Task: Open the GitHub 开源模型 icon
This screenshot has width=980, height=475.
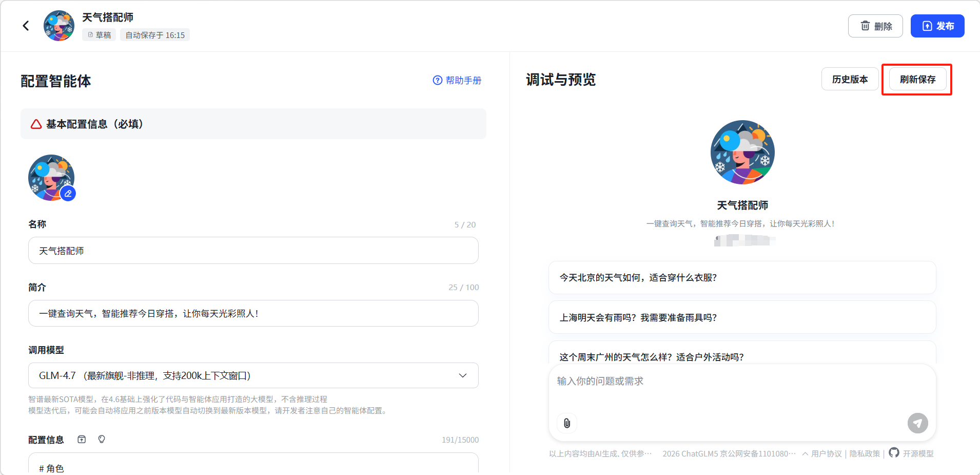Action: [x=894, y=453]
